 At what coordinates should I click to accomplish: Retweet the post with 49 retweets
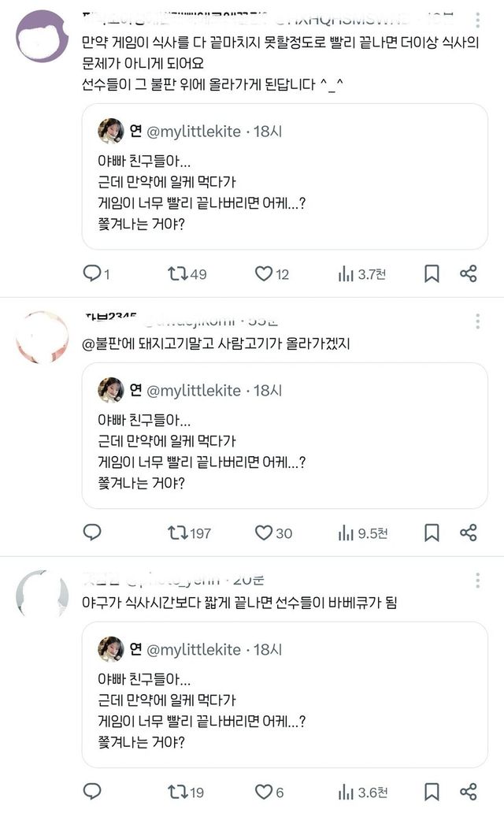[x=177, y=273]
